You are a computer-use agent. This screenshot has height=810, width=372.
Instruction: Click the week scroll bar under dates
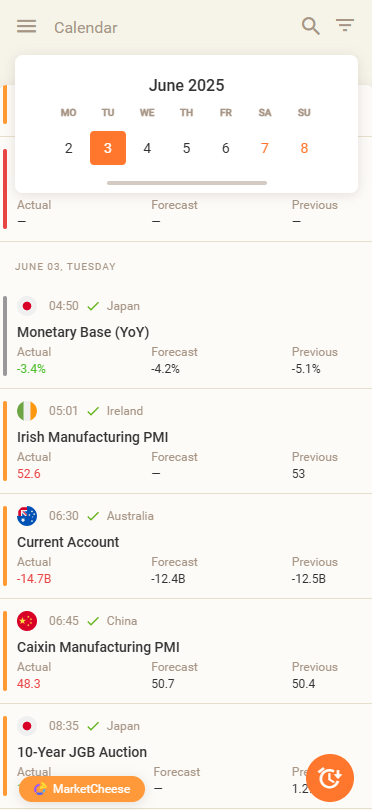187,183
